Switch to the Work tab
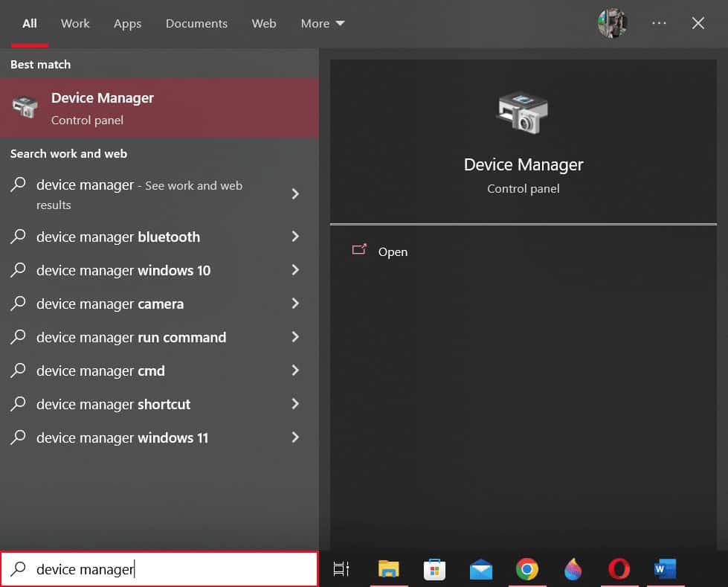This screenshot has width=728, height=587. click(75, 24)
